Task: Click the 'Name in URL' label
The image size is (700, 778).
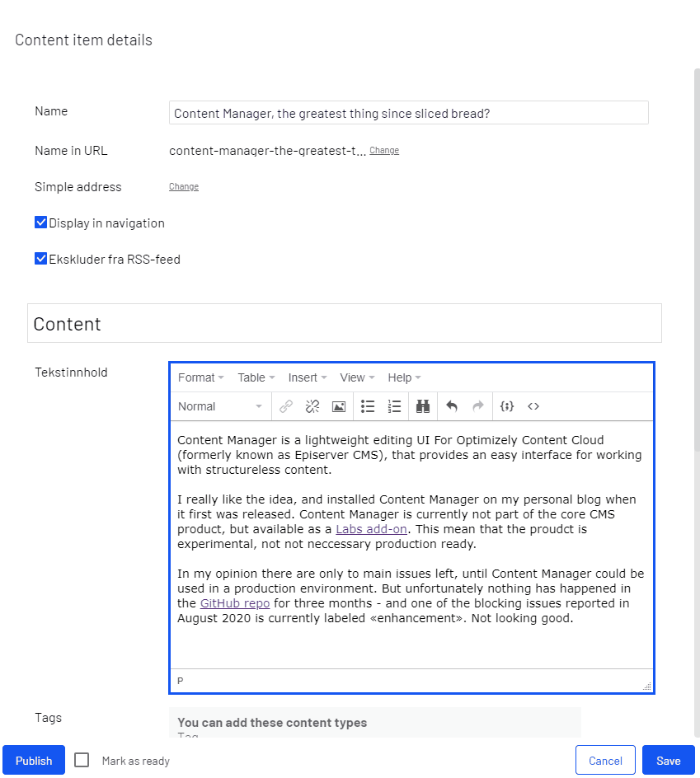Action: tap(71, 150)
